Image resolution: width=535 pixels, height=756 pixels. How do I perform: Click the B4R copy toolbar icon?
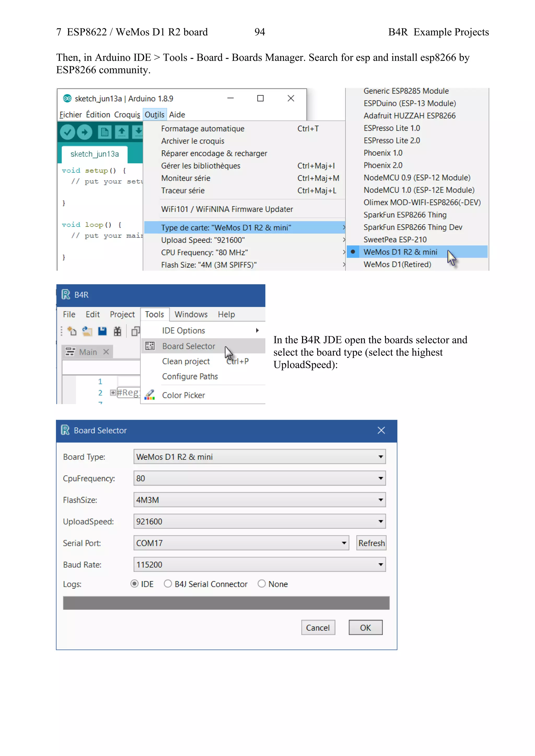click(135, 331)
